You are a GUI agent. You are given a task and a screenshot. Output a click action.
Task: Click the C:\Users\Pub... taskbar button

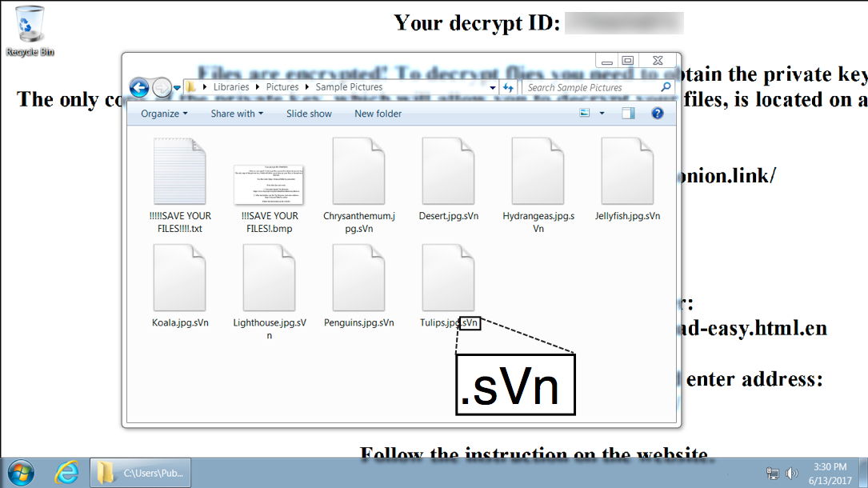[x=141, y=473]
